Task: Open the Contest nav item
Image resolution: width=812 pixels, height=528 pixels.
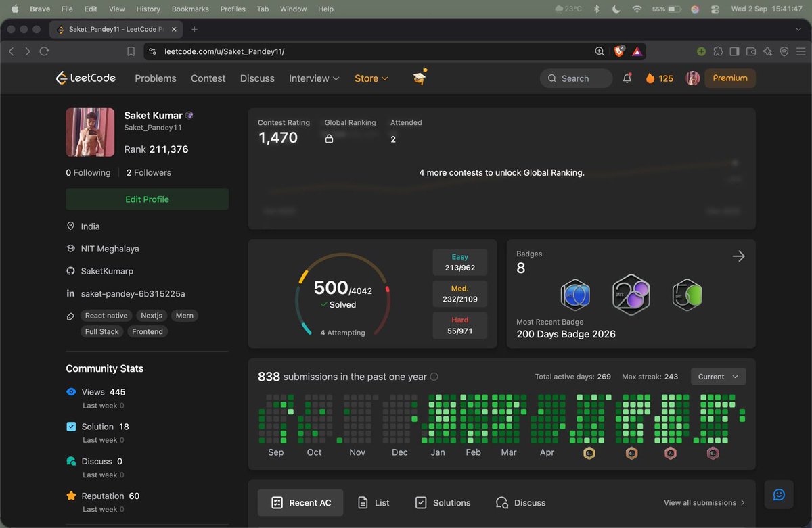Action: (x=208, y=78)
